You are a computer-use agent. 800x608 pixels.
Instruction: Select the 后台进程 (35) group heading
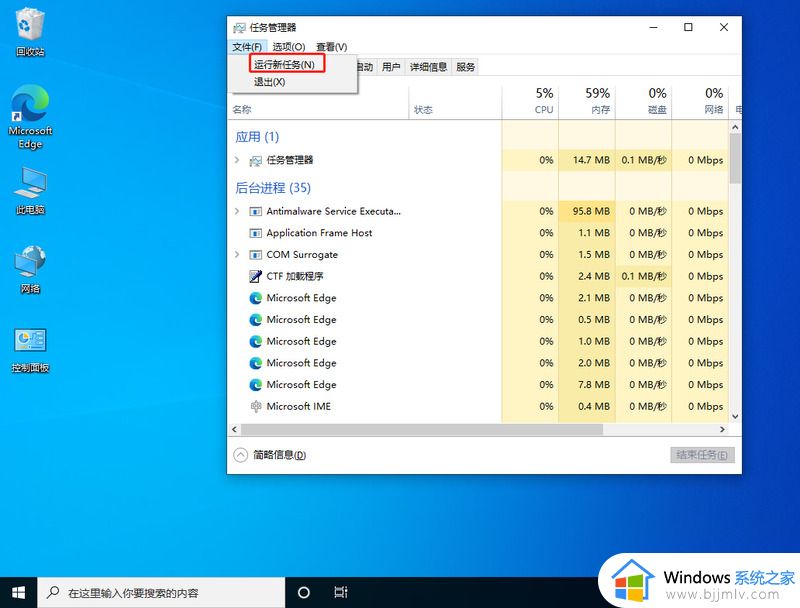(273, 188)
